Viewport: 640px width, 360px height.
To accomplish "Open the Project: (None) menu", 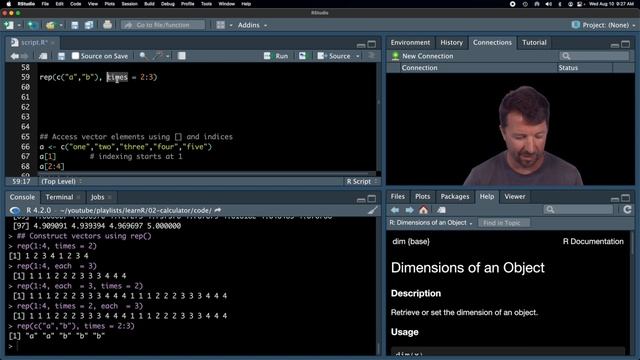I will pyautogui.click(x=604, y=25).
